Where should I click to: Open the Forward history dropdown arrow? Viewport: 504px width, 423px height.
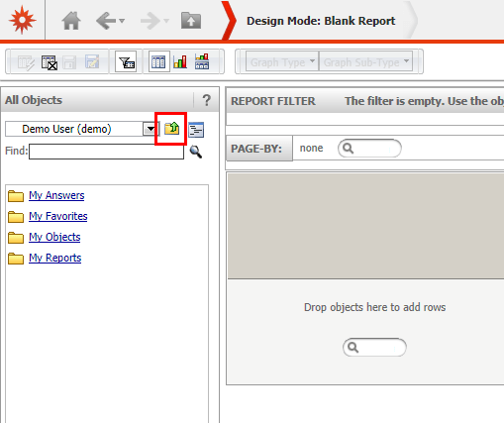[x=166, y=21]
